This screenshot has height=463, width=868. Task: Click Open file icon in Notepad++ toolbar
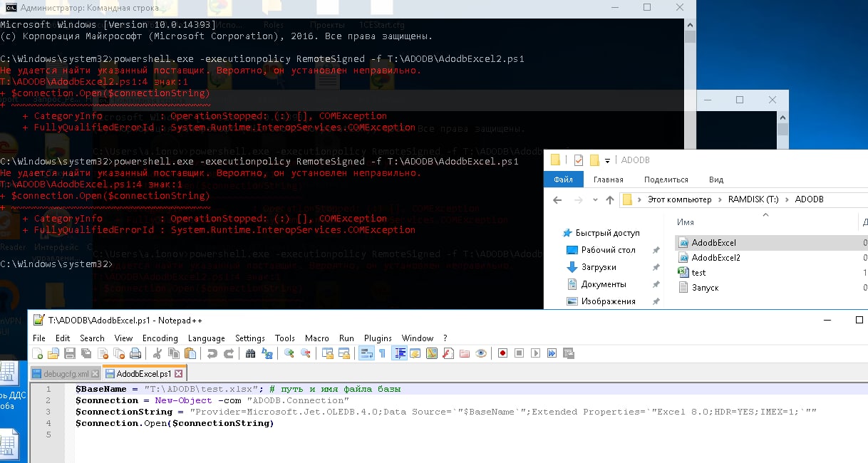point(53,353)
